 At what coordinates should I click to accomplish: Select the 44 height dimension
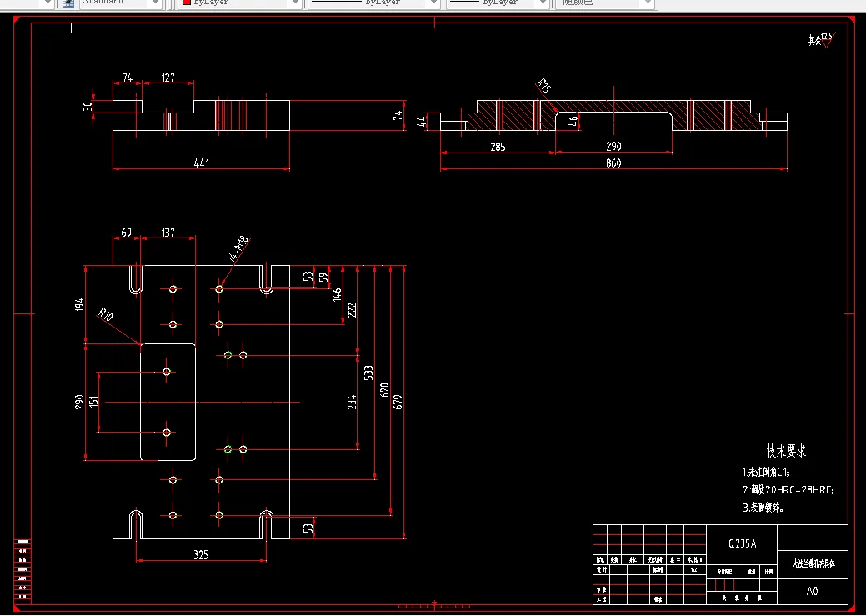point(422,122)
